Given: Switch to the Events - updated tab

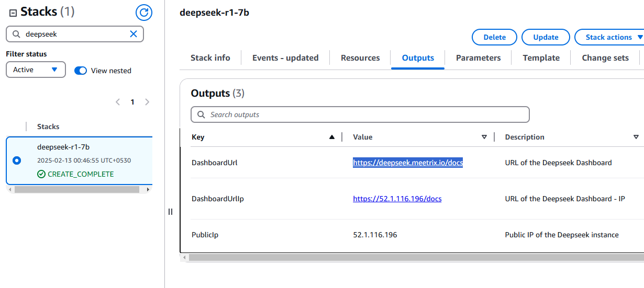Looking at the screenshot, I should 285,58.
